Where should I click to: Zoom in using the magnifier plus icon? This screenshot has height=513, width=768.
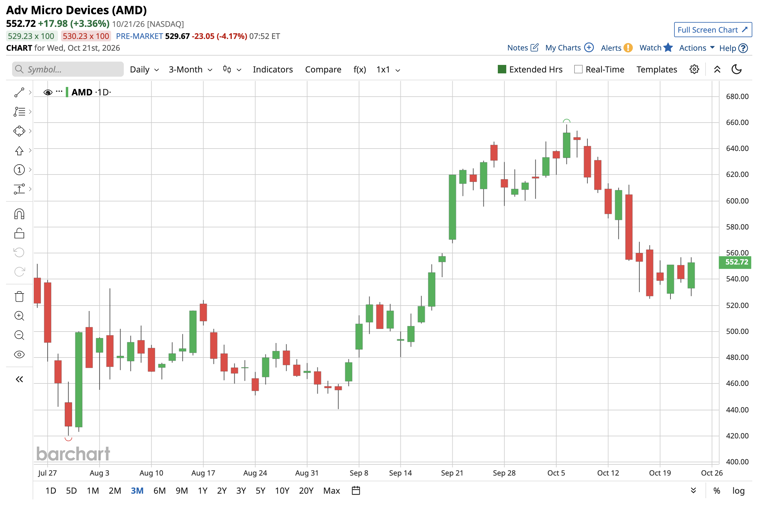19,316
